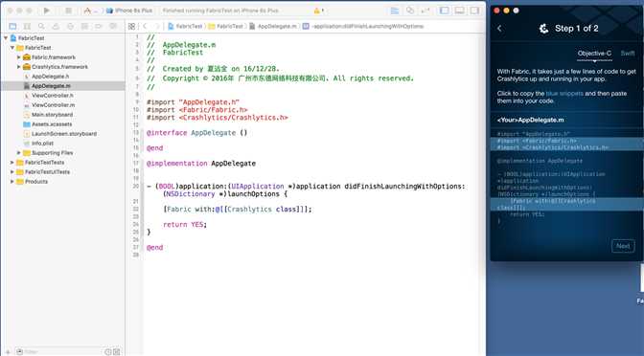
Task: Run the app with the Play button
Action: tap(47, 11)
